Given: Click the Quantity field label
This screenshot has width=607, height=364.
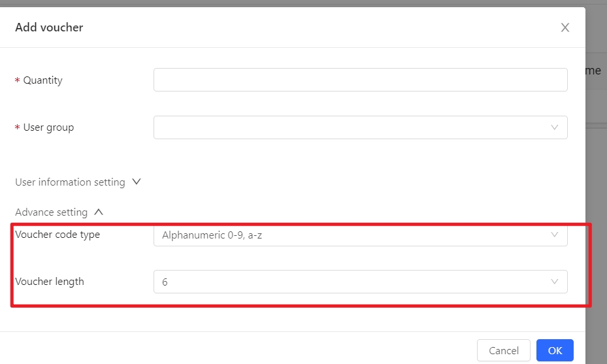Looking at the screenshot, I should [x=42, y=80].
